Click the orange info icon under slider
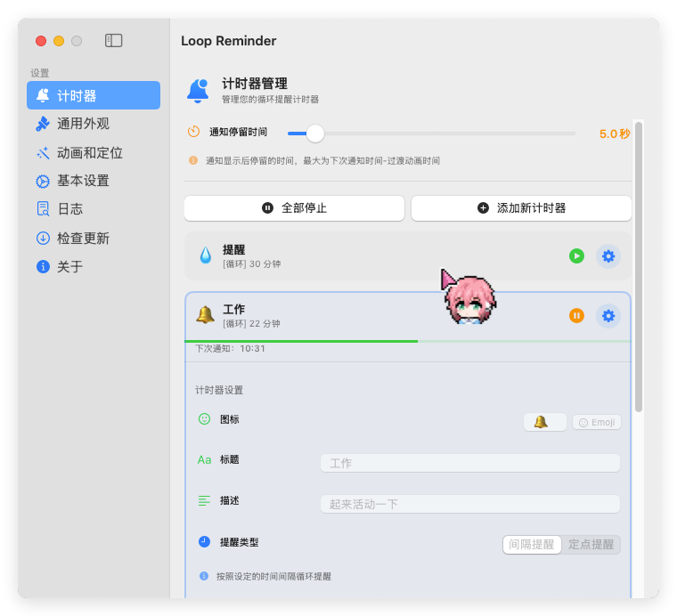This screenshot has height=616, width=677. tap(193, 160)
